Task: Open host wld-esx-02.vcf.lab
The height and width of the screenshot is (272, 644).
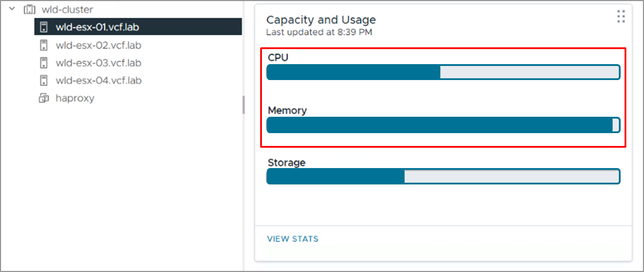Action: 98,45
